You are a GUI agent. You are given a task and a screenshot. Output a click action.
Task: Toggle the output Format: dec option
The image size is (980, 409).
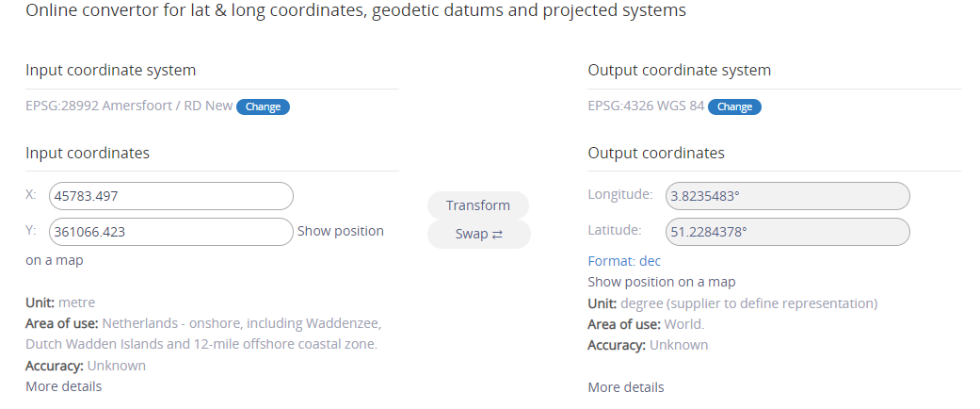pos(624,261)
